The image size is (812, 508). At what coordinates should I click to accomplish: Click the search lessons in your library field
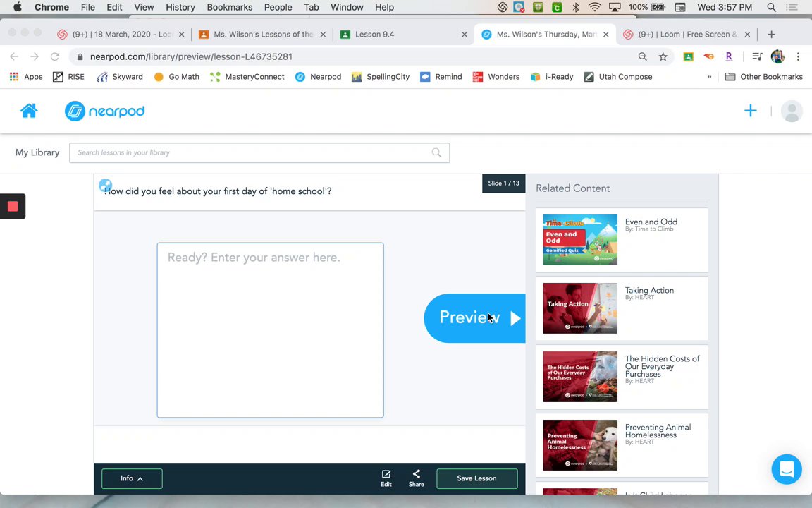tap(259, 152)
